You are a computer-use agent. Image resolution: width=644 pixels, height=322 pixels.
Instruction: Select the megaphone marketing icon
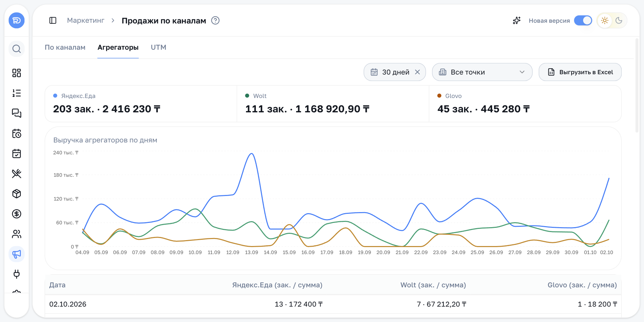tap(16, 254)
